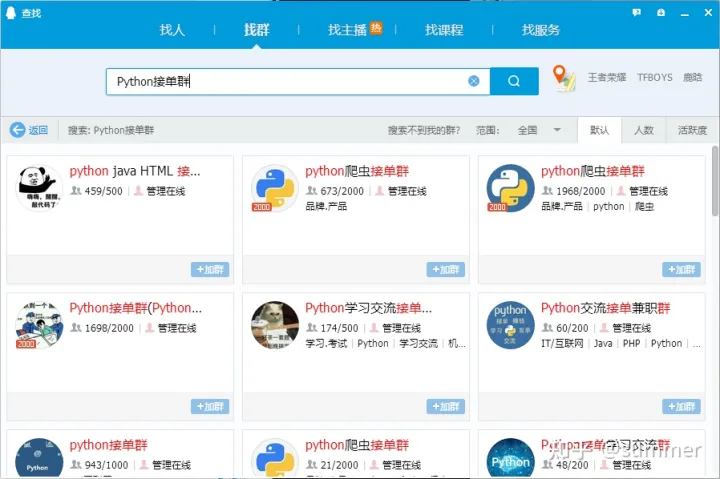Open avatar of Python交流接单兼职群

[510, 325]
